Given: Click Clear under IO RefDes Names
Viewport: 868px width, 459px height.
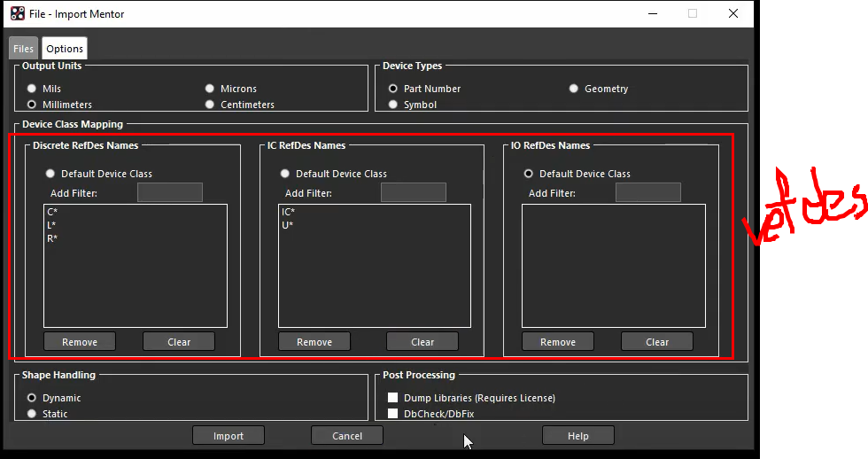Looking at the screenshot, I should tap(657, 342).
